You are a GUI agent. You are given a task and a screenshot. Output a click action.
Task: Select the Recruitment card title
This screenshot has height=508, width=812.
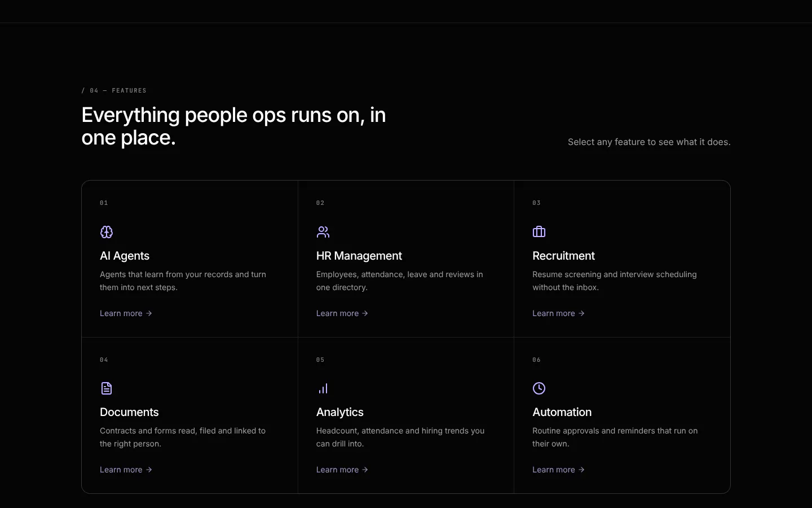pos(563,256)
